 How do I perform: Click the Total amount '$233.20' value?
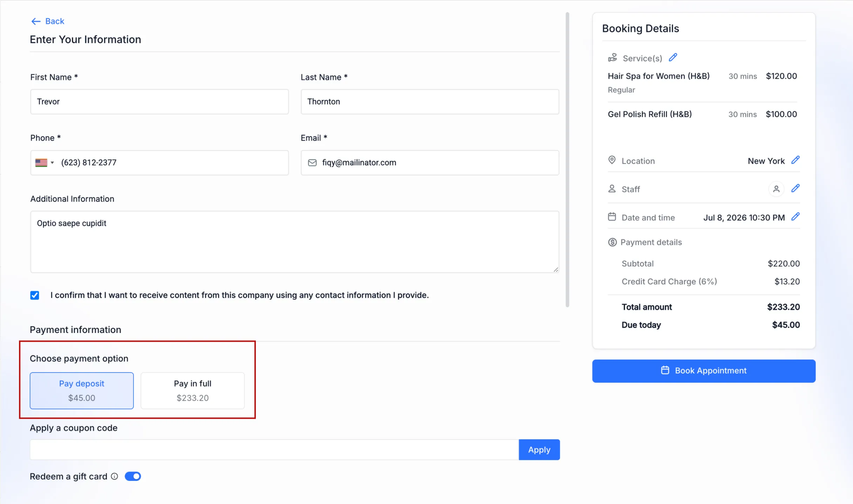coord(784,307)
